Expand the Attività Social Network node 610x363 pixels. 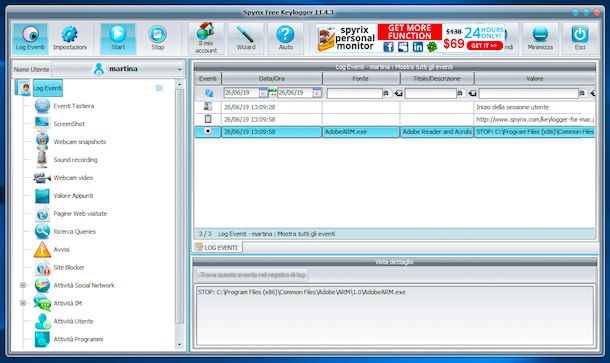tap(23, 285)
